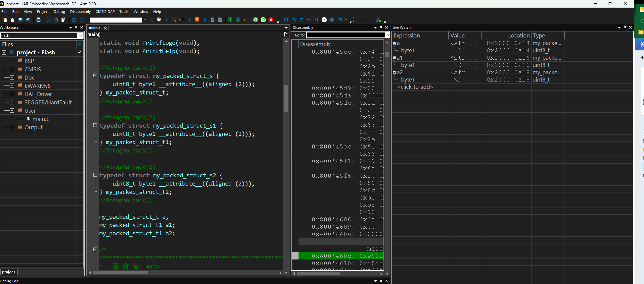
Task: Open the Disassembly Go to dropdown
Action: 388,35
